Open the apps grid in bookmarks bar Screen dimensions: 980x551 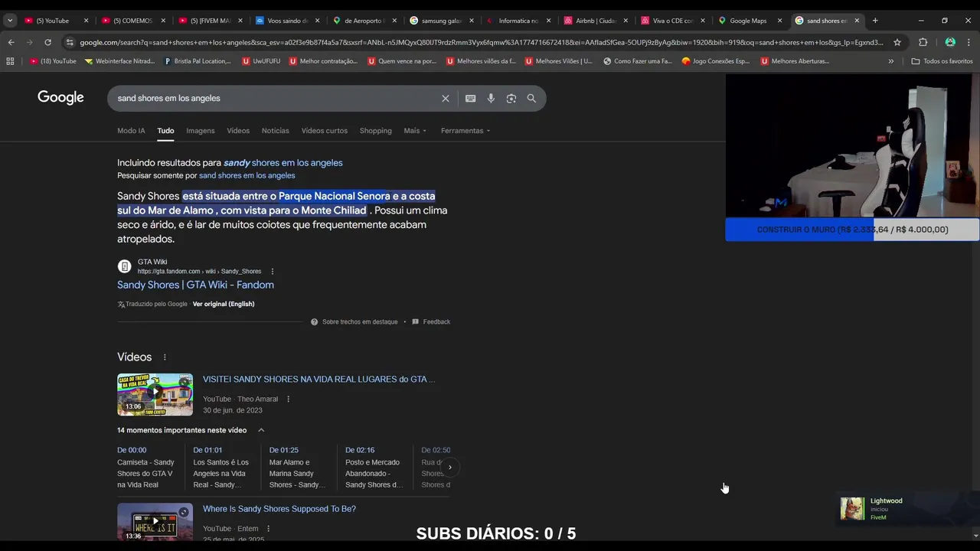coord(10,61)
